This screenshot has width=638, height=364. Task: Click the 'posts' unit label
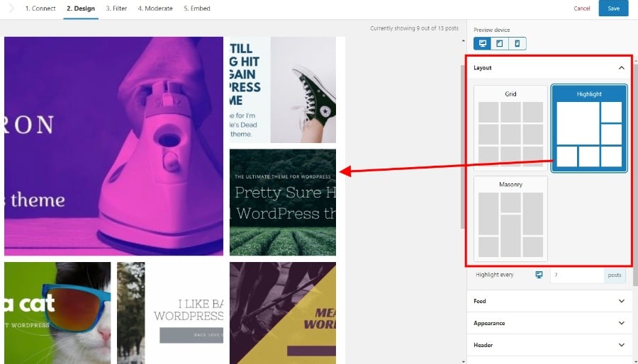click(x=615, y=275)
